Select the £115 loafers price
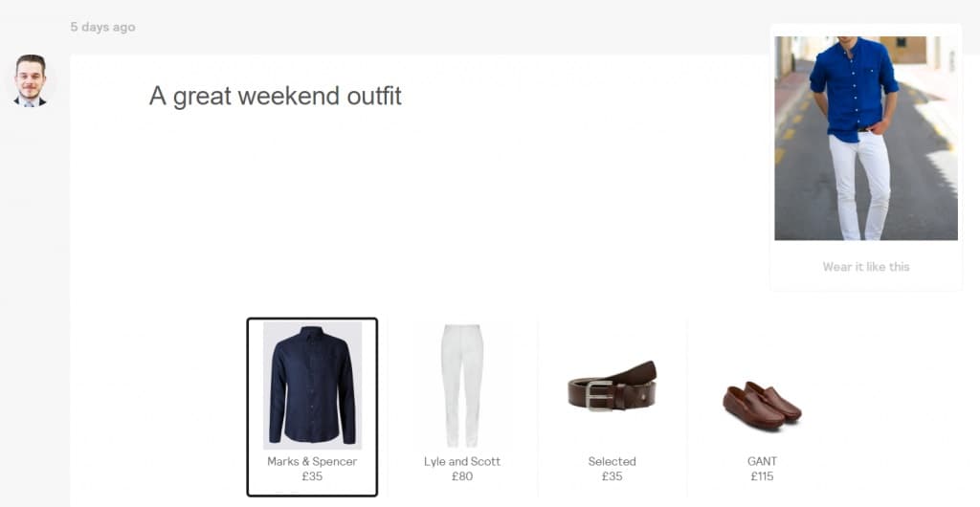980x507 pixels. click(x=762, y=476)
